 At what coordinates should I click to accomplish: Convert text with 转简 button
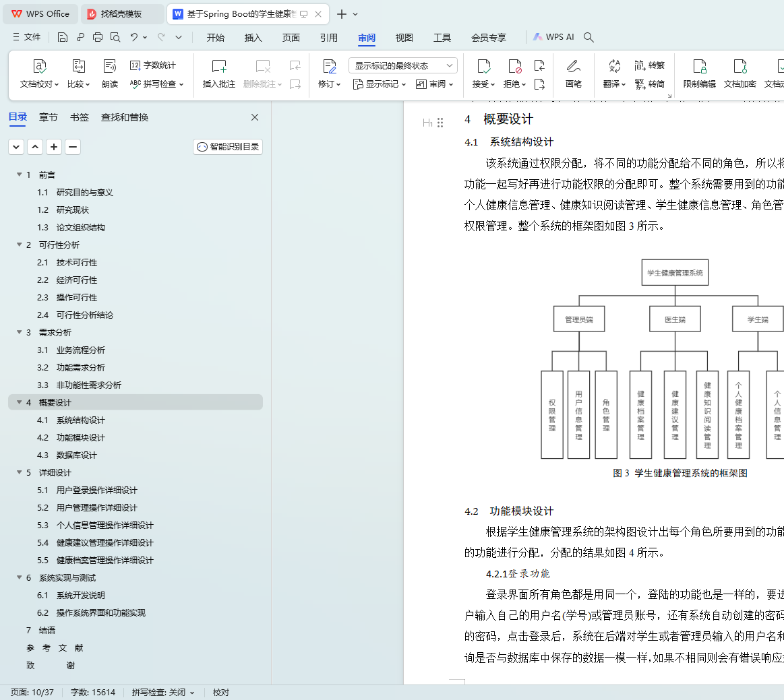649,84
